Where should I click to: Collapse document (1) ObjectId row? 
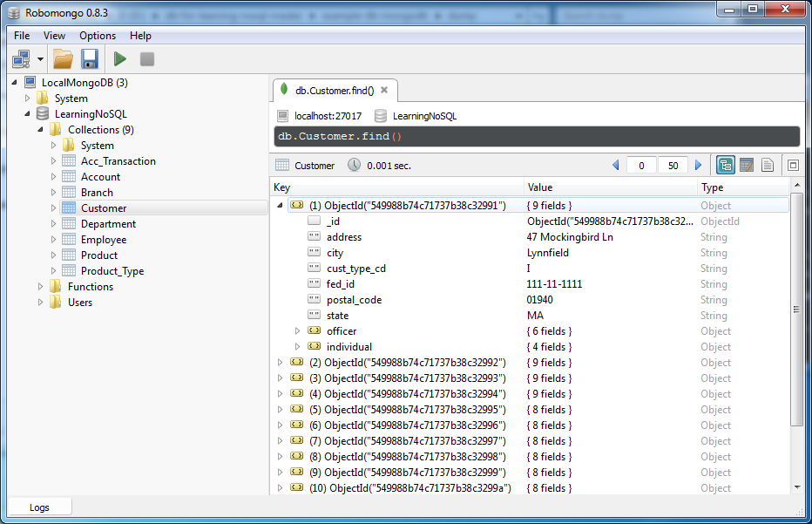[x=280, y=205]
